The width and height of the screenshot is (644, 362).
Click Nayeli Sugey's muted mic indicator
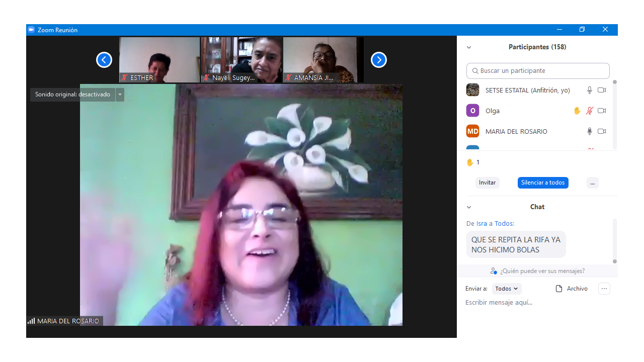(x=206, y=77)
